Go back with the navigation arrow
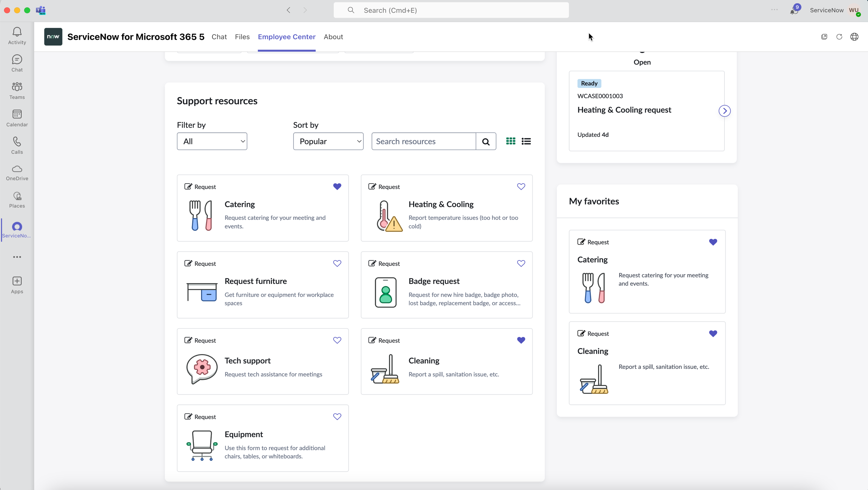 [x=288, y=10]
